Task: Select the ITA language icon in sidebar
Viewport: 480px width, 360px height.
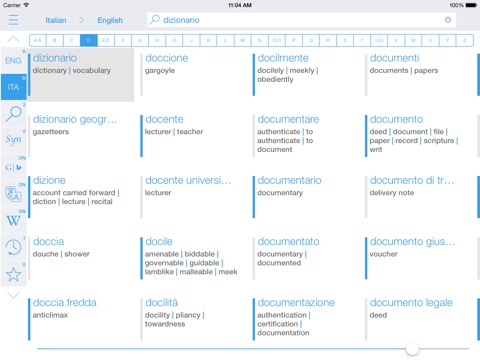Action: pos(14,87)
